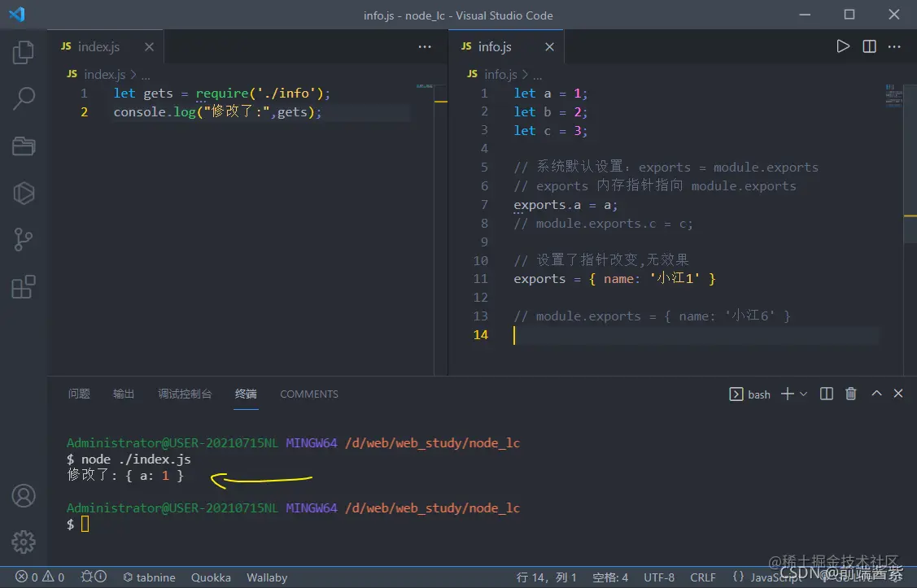Viewport: 917px width, 588px height.
Task: Switch to the COMMENTS panel tab
Action: [x=309, y=394]
